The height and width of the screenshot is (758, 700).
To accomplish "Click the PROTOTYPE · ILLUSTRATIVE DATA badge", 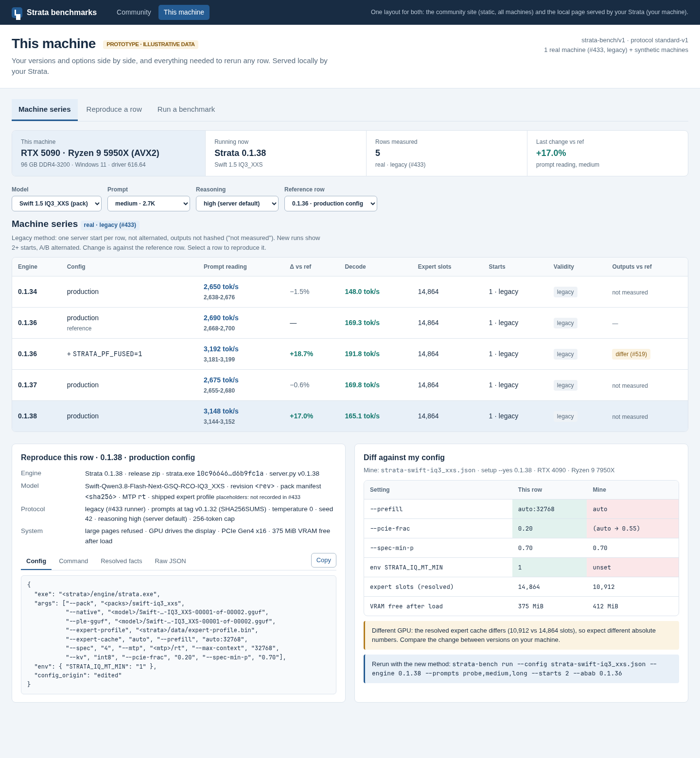I will tap(151, 44).
